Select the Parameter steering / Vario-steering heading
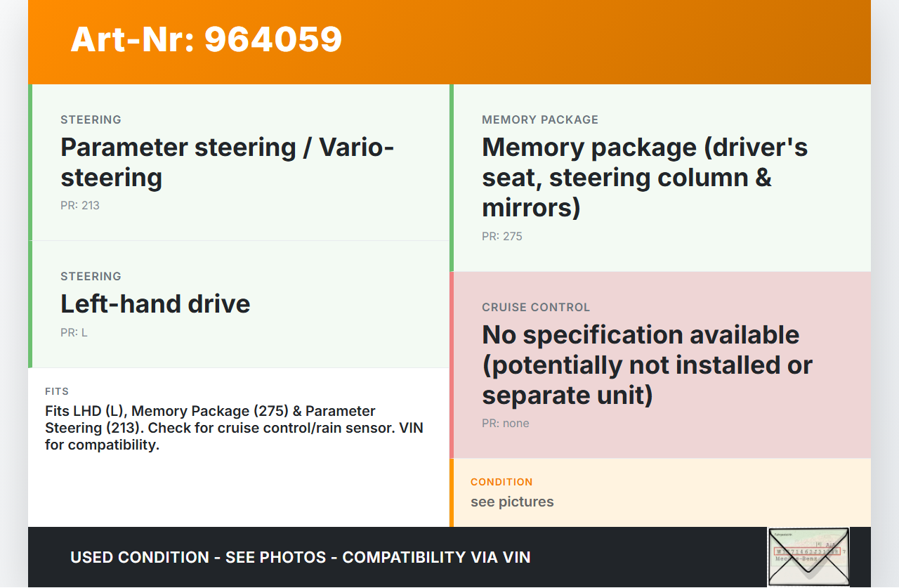899x588 pixels. point(227,162)
